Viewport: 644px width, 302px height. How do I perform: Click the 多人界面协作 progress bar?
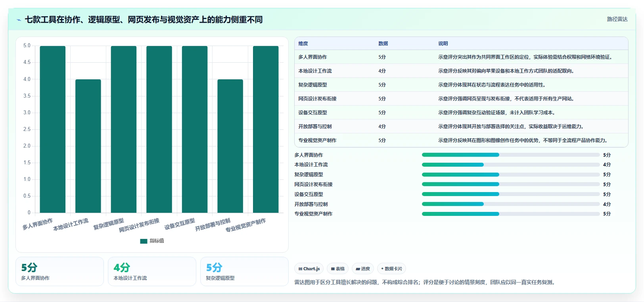click(x=511, y=155)
